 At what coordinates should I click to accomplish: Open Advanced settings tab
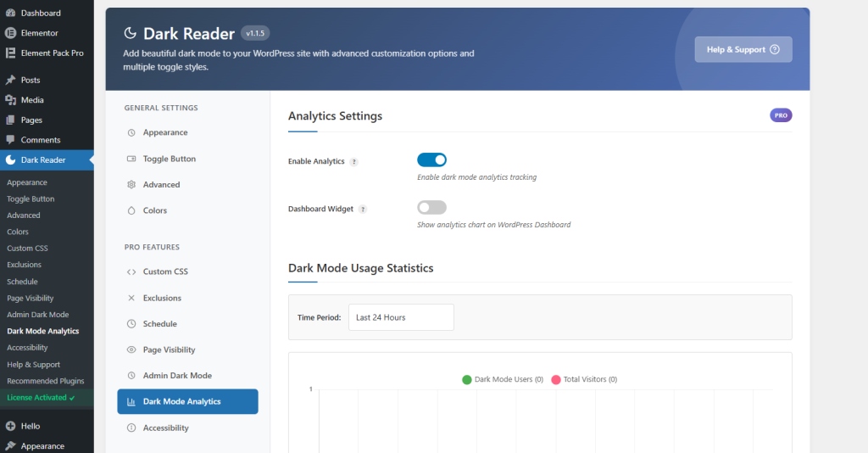point(187,184)
